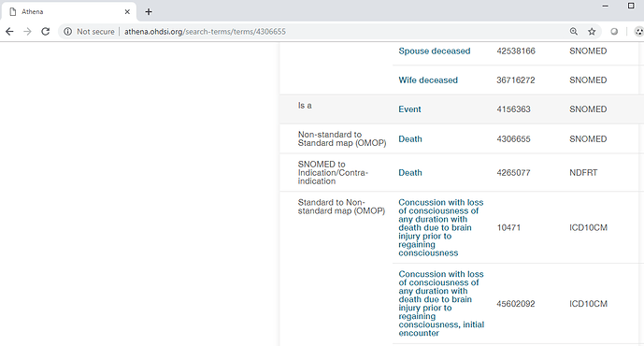Screen dimensions: 644x346
Task: Click NDFRT vocabulary cell
Action: point(583,173)
